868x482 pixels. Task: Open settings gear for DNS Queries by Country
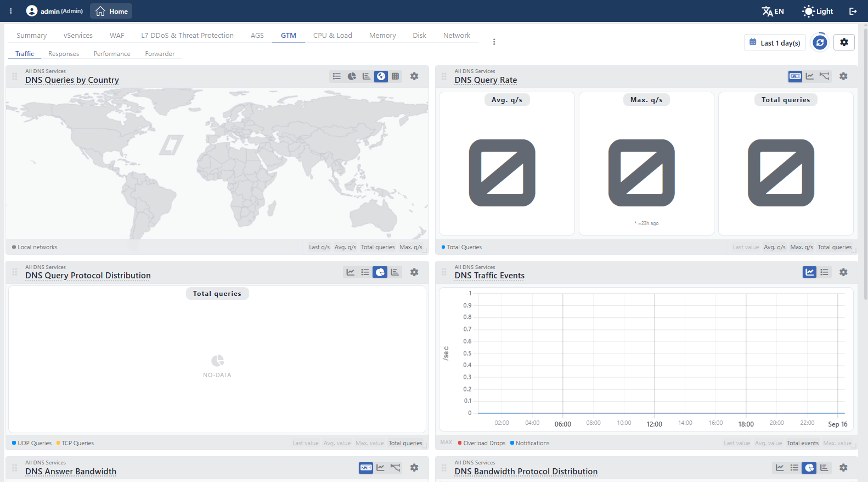click(x=414, y=76)
